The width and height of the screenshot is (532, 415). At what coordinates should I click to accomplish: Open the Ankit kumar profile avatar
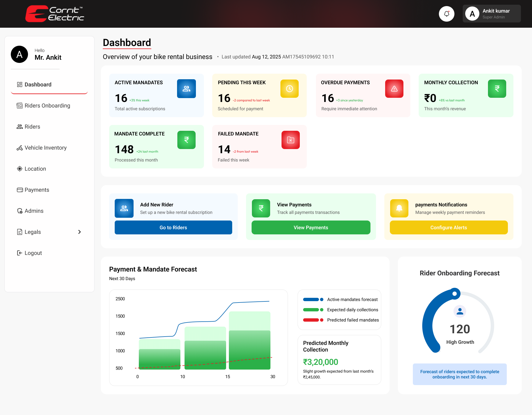point(472,14)
